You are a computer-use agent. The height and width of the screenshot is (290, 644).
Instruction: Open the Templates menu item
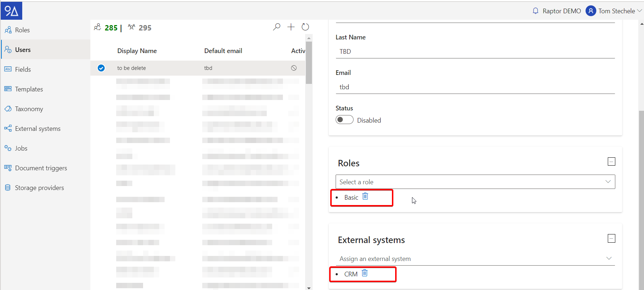pos(29,89)
